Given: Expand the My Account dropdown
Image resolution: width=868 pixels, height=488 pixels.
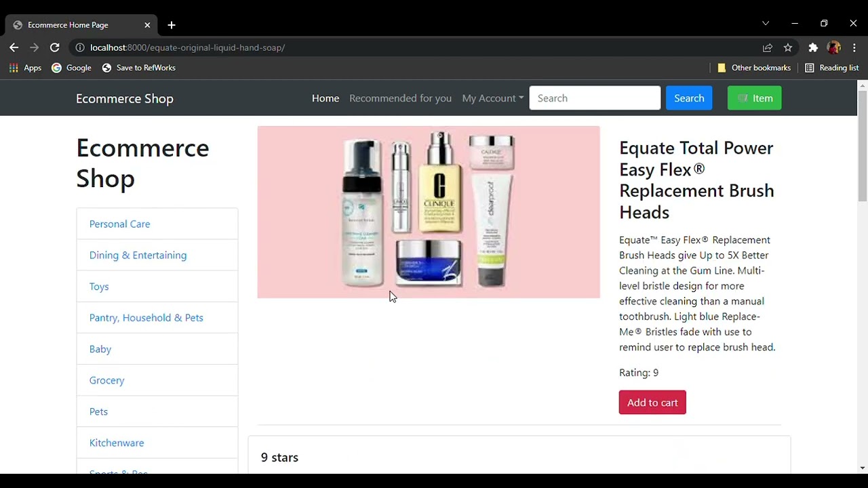Looking at the screenshot, I should pyautogui.click(x=493, y=98).
